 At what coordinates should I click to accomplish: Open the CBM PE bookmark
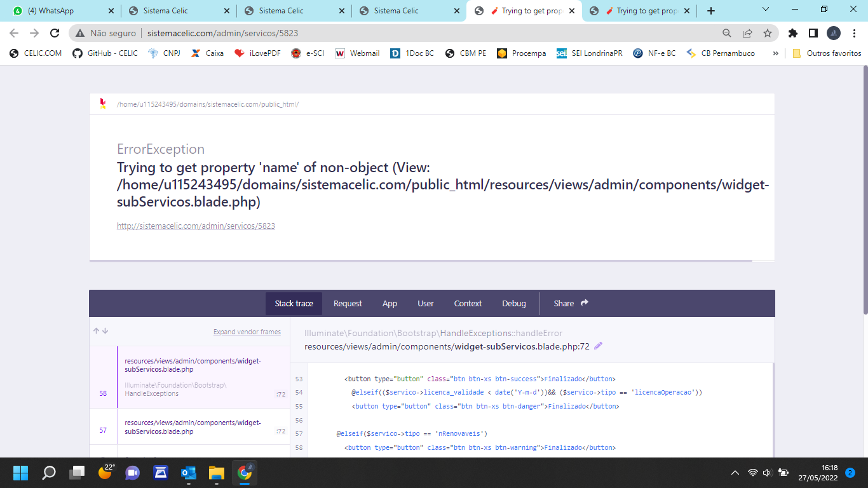[x=466, y=53]
